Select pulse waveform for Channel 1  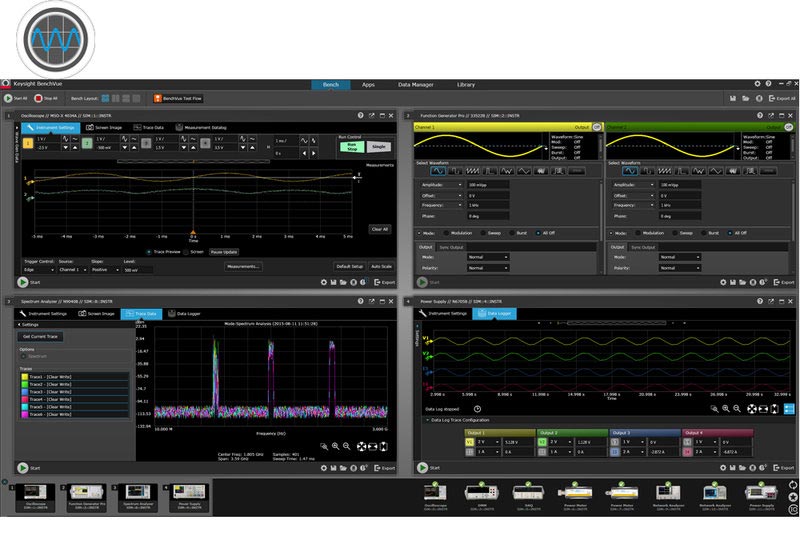[490, 171]
